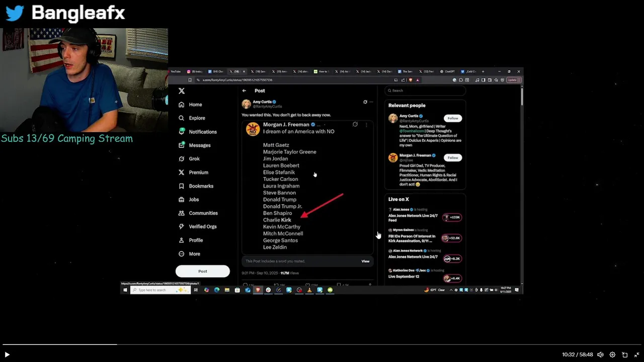Click the Brave rewards triangle icon
Image resolution: width=644 pixels, height=362 pixels.
(417, 80)
